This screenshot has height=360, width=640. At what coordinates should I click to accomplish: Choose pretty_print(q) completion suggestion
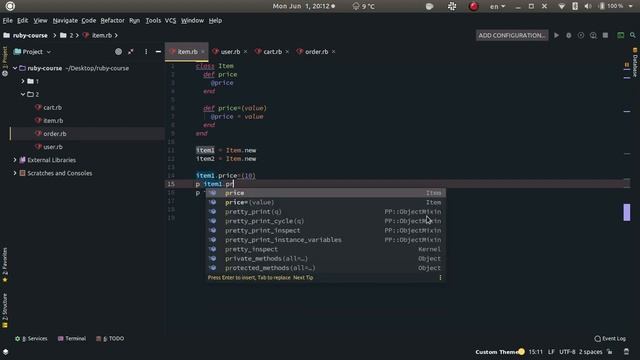326,212
